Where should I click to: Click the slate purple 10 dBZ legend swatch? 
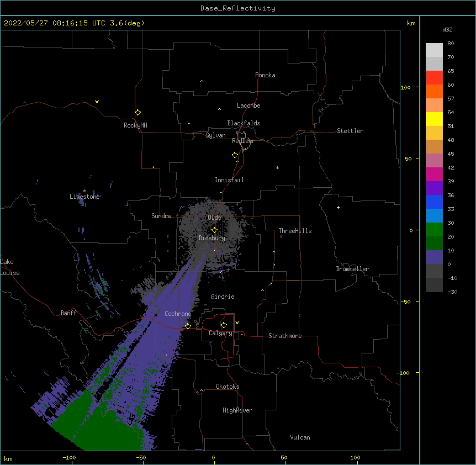(x=434, y=257)
